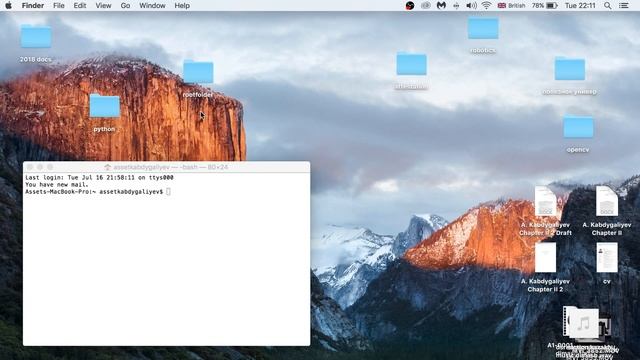The image size is (640, 360).
Task: Click the Wi-Fi status icon
Action: [486, 6]
